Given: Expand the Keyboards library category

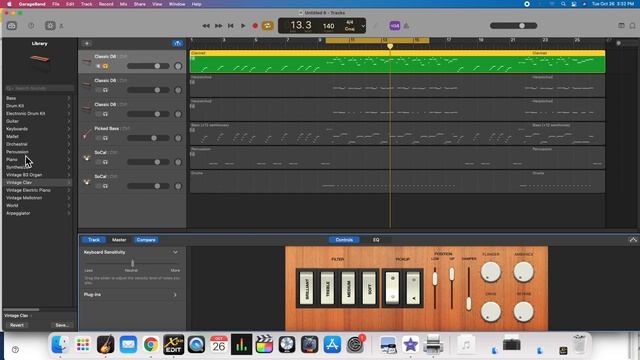Looking at the screenshot, I should point(39,129).
